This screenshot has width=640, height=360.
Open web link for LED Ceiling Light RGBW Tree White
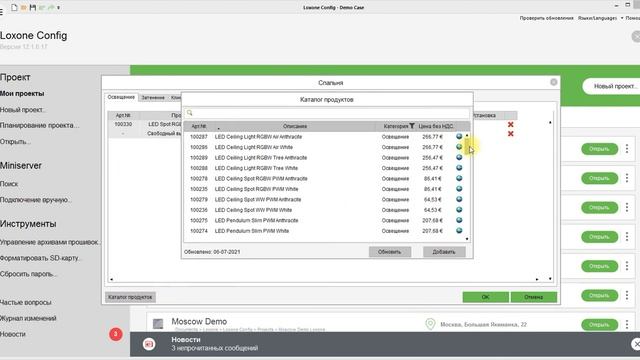click(x=459, y=168)
